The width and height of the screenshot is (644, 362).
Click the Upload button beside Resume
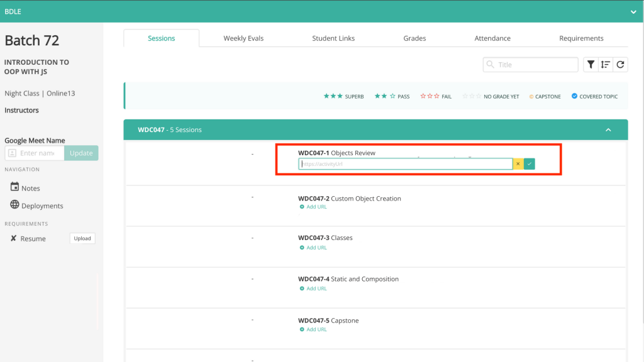tap(82, 239)
